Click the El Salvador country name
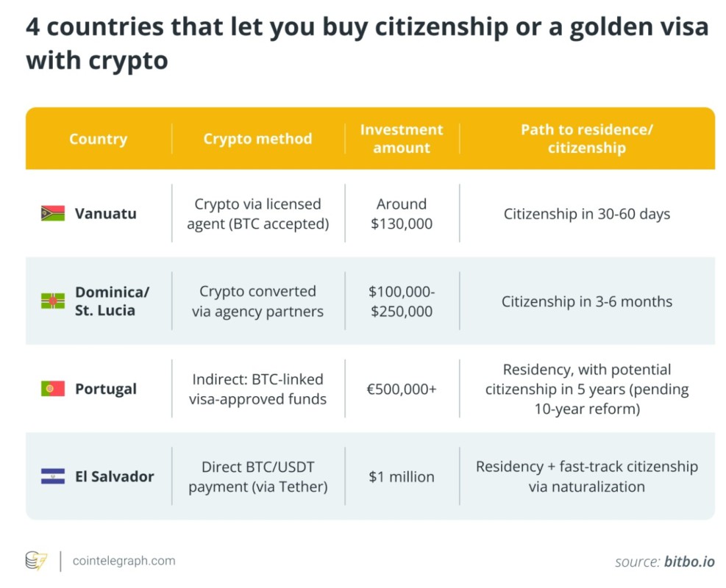Image resolution: width=726 pixels, height=588 pixels. (114, 476)
